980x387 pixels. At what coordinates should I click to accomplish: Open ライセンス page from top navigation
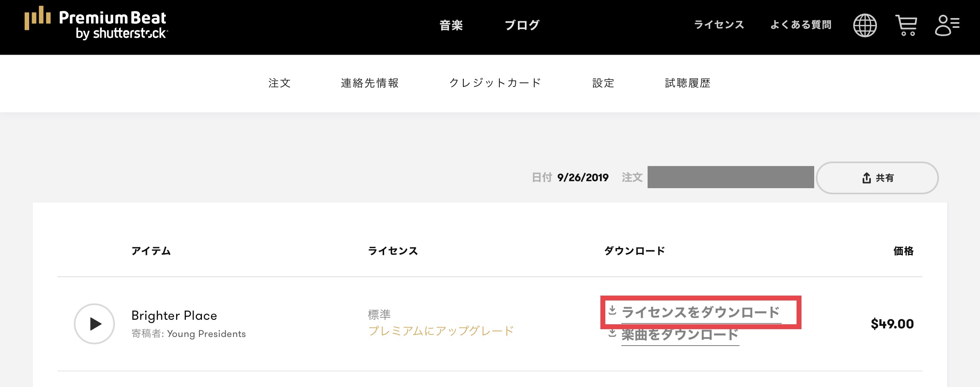pos(719,25)
